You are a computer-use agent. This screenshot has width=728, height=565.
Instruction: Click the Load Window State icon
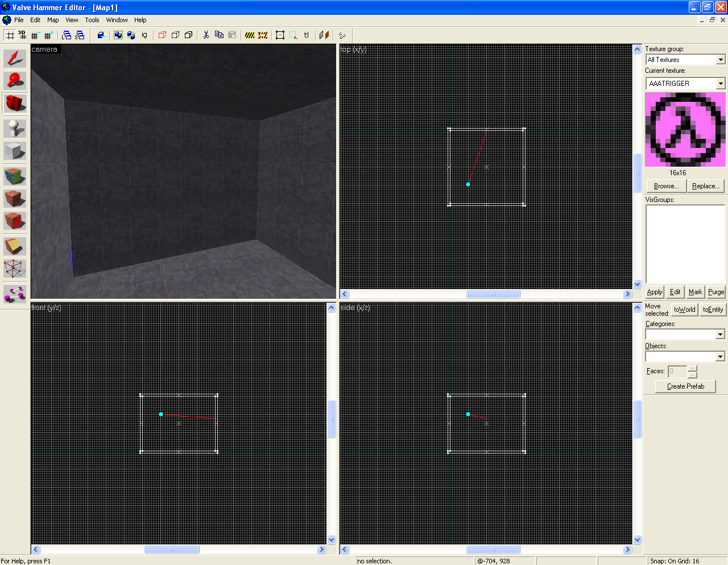[x=67, y=35]
